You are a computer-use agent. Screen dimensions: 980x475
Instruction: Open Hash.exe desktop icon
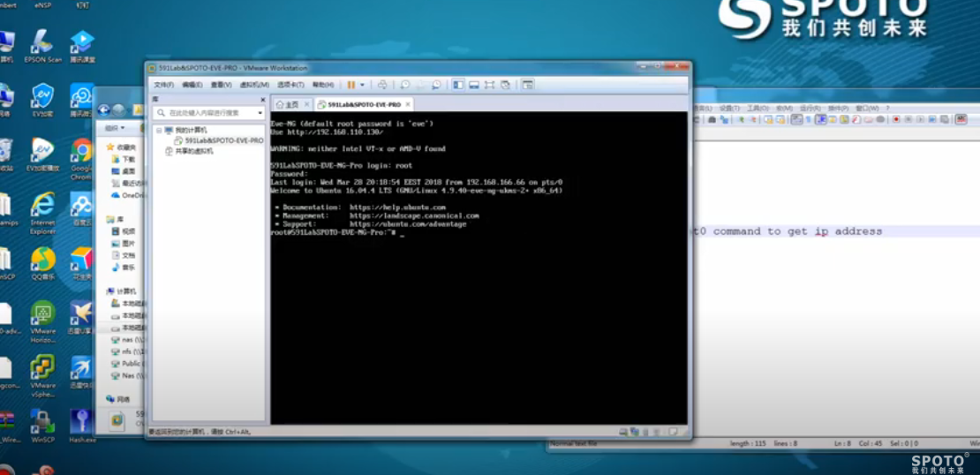[x=82, y=426]
